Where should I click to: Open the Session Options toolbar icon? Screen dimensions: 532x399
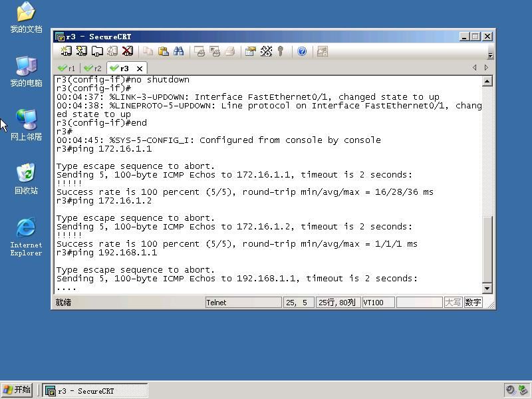click(x=251, y=51)
